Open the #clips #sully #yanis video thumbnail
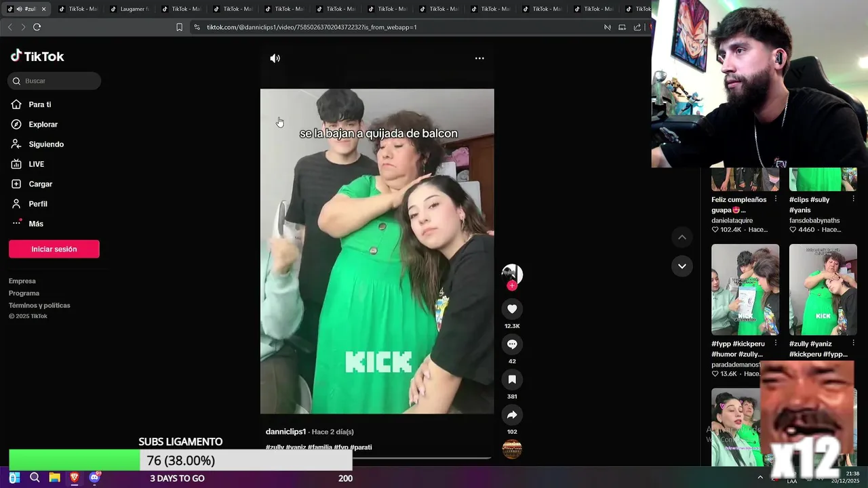 pyautogui.click(x=823, y=179)
